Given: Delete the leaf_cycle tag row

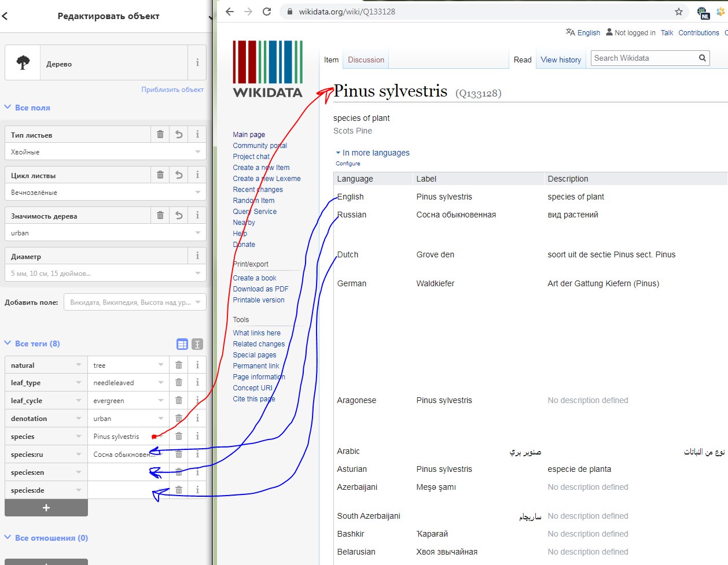Looking at the screenshot, I should (179, 400).
